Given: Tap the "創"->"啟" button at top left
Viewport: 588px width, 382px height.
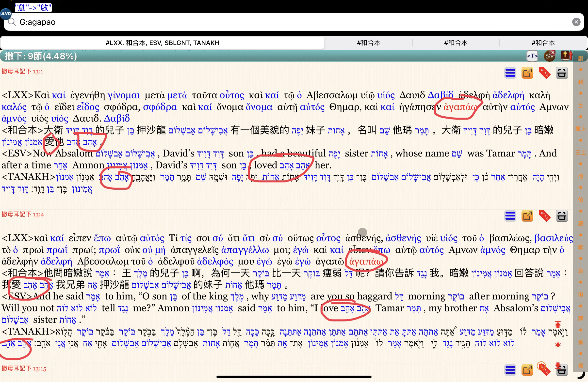Looking at the screenshot, I should 33,8.
